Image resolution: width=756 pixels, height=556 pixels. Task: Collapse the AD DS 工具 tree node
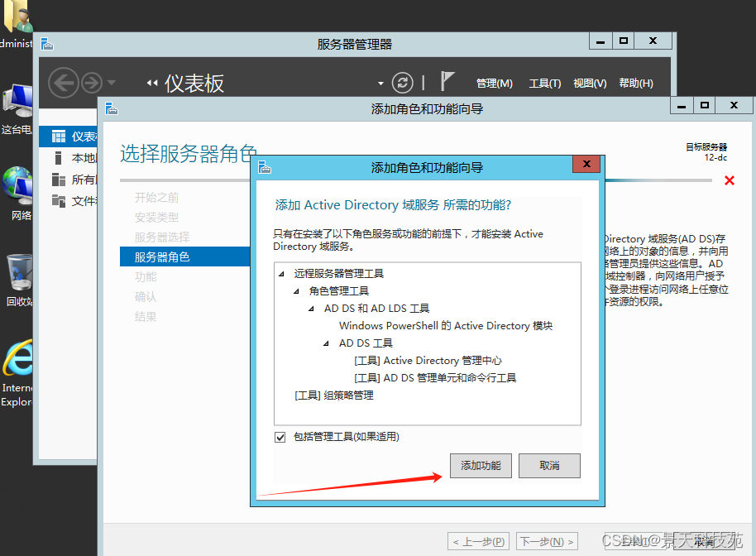click(327, 343)
